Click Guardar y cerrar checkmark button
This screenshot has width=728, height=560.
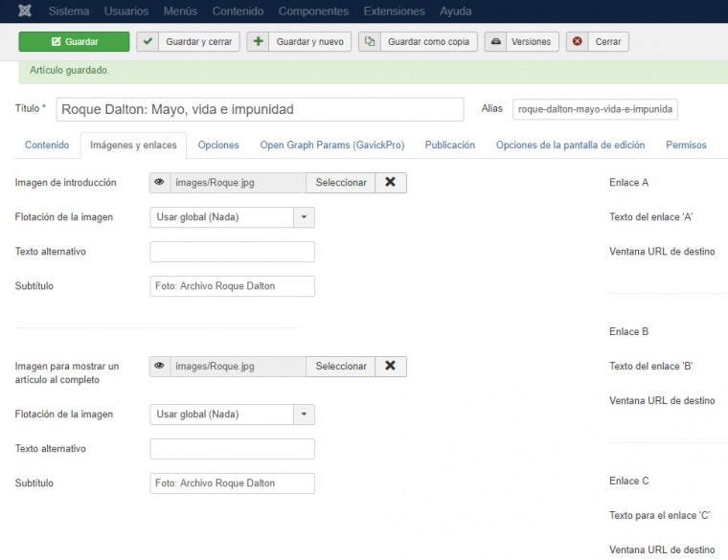click(187, 42)
